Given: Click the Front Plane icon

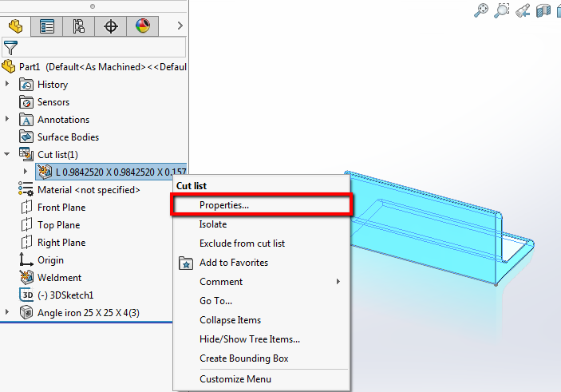Looking at the screenshot, I should (26, 208).
